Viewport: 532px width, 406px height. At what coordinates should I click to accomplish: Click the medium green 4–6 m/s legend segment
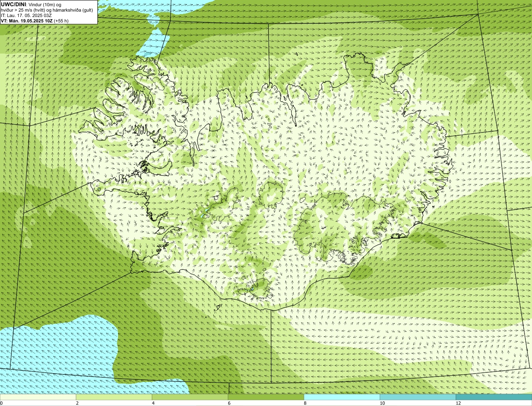tap(190, 397)
